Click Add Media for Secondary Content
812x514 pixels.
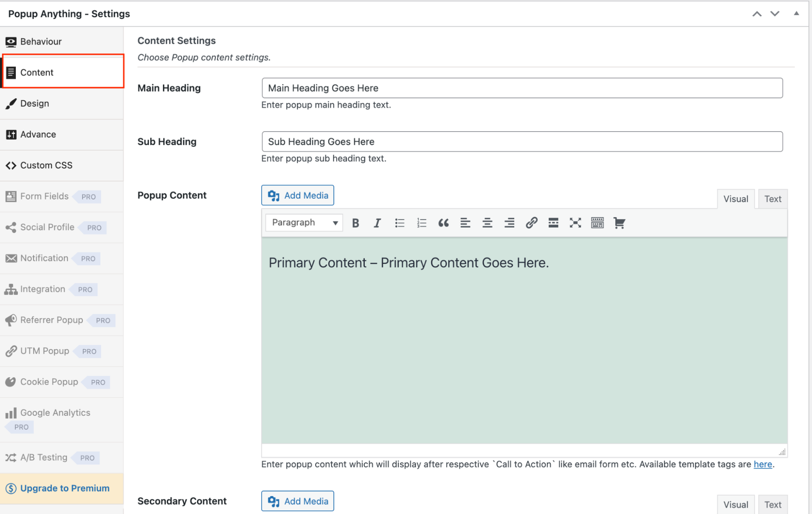298,501
